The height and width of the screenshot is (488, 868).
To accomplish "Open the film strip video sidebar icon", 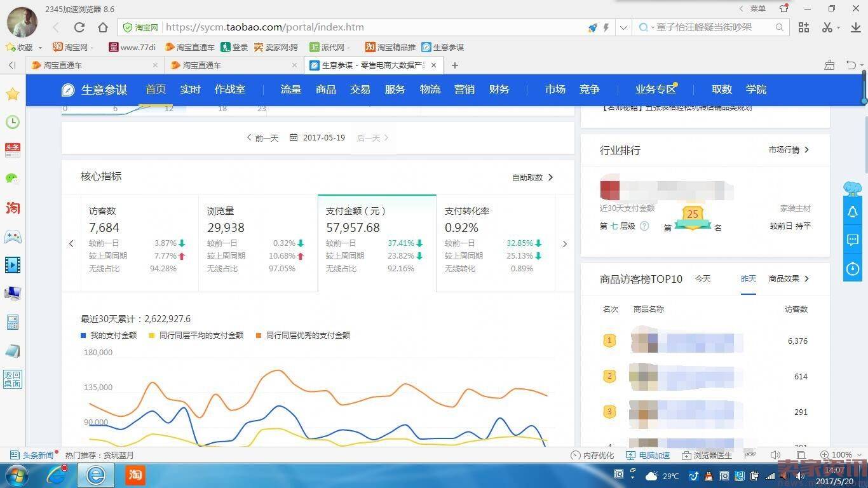I will 13,264.
